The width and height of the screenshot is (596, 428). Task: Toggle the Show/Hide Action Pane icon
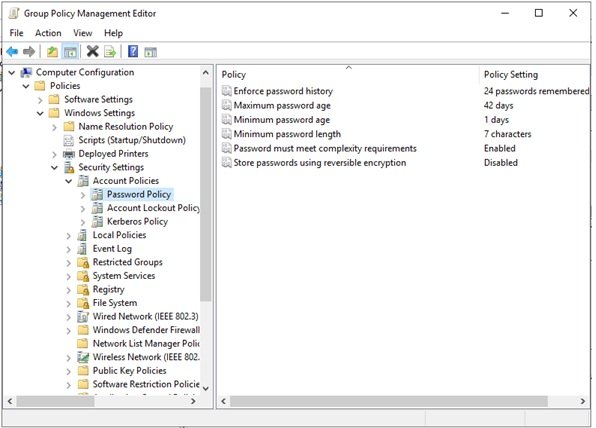coord(151,52)
